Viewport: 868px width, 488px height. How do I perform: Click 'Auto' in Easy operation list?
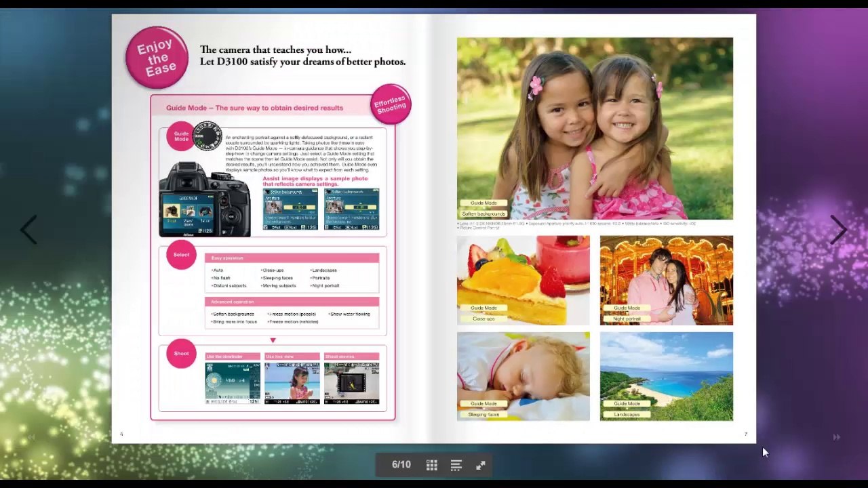(x=218, y=270)
